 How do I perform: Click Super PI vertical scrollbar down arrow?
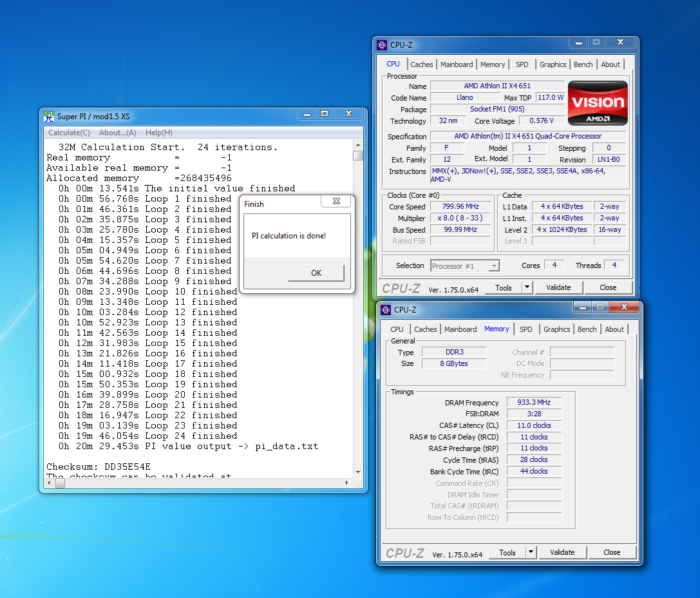tap(358, 472)
